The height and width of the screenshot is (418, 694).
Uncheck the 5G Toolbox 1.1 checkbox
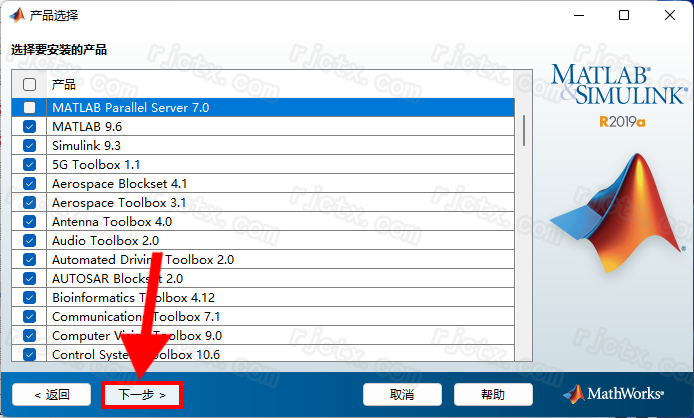(30, 165)
